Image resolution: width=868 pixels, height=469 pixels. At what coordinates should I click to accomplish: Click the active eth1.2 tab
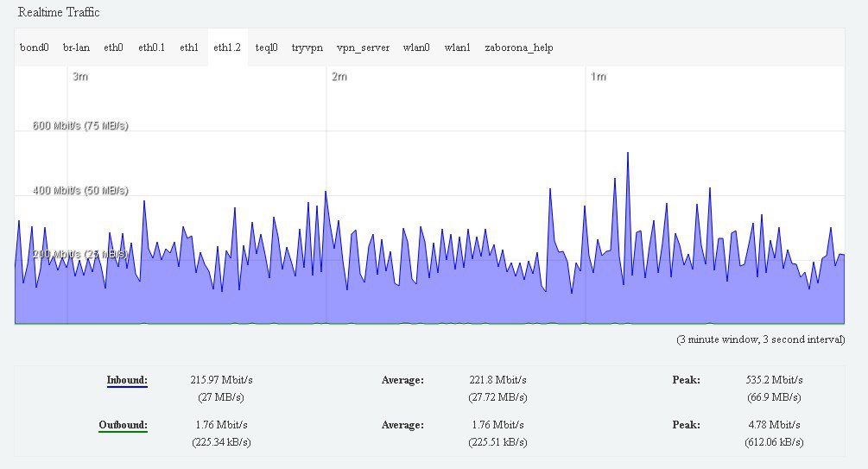227,48
